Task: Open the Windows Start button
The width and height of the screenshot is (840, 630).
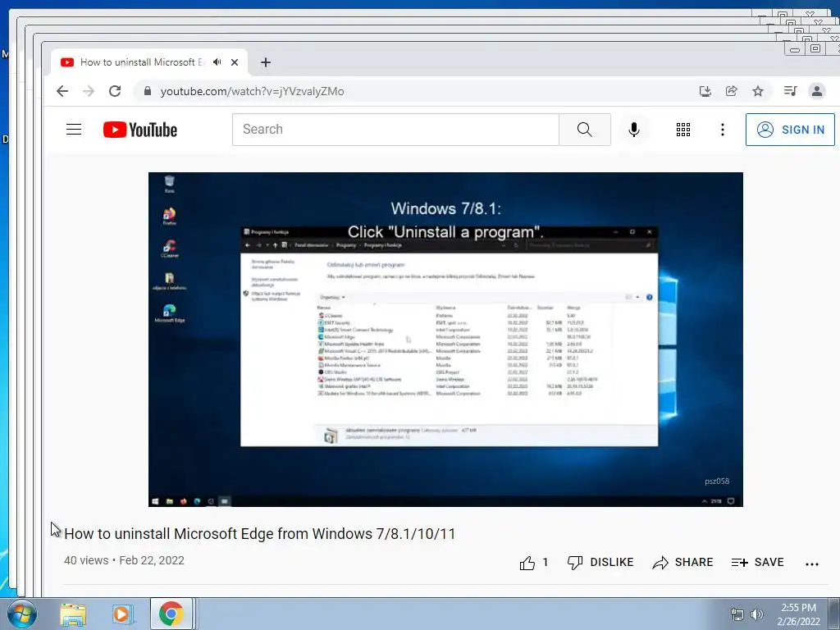Action: tap(21, 614)
